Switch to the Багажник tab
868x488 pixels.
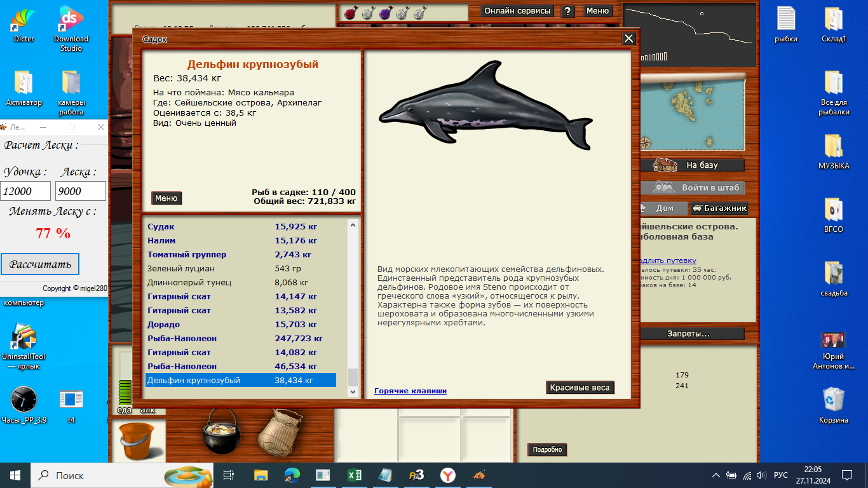click(719, 208)
